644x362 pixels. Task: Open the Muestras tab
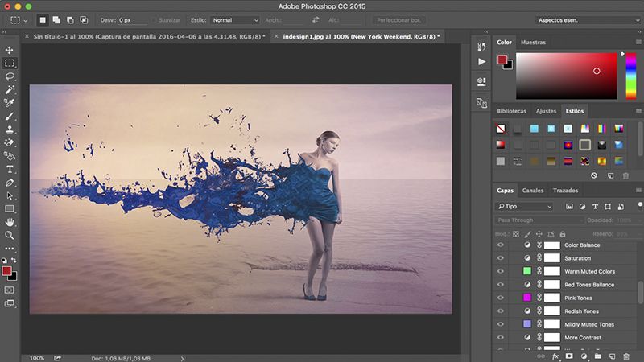click(533, 42)
